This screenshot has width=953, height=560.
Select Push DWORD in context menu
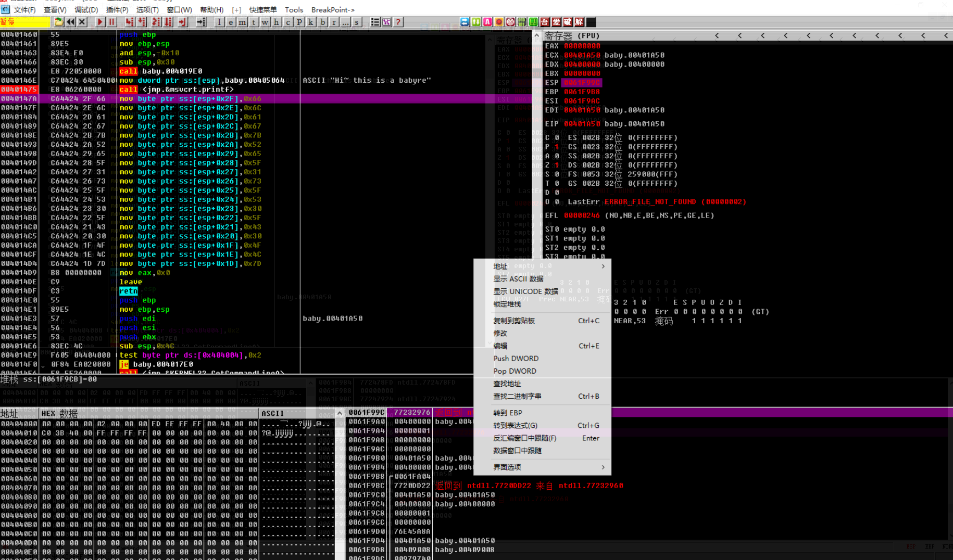[x=542, y=359]
